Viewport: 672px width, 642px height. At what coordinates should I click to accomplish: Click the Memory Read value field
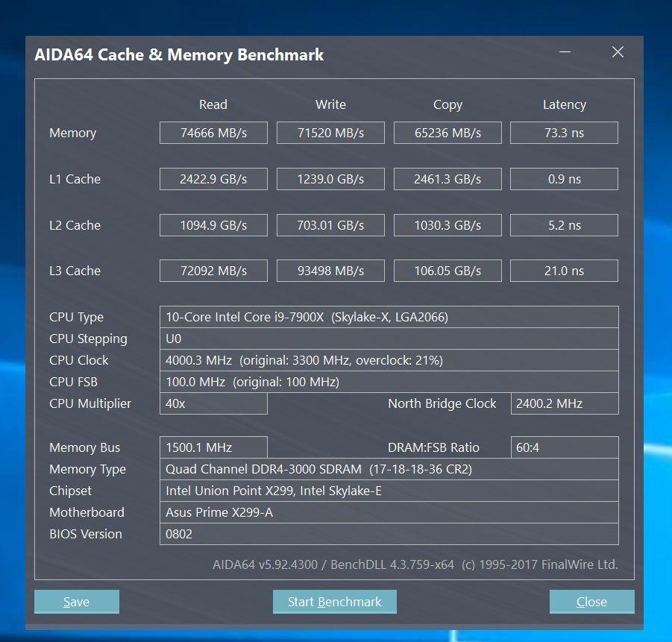(x=213, y=133)
